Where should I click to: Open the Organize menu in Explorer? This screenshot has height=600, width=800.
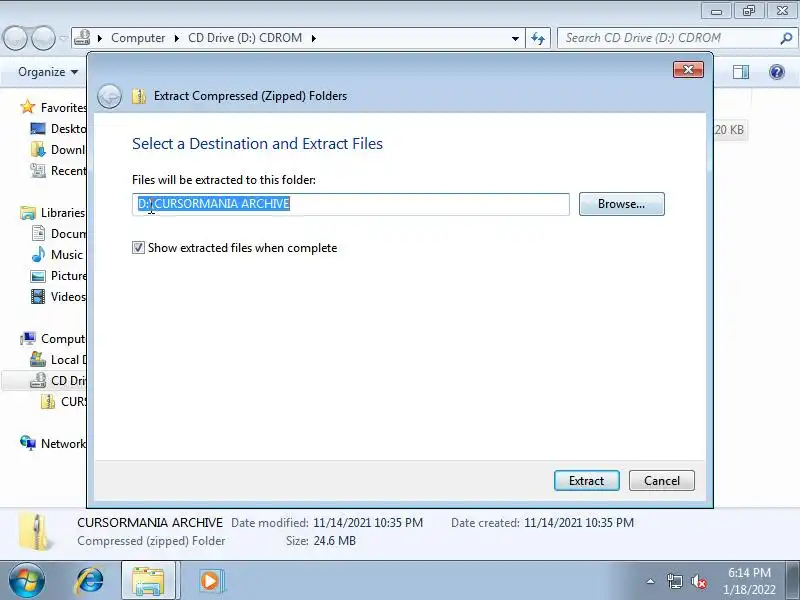tap(48, 72)
